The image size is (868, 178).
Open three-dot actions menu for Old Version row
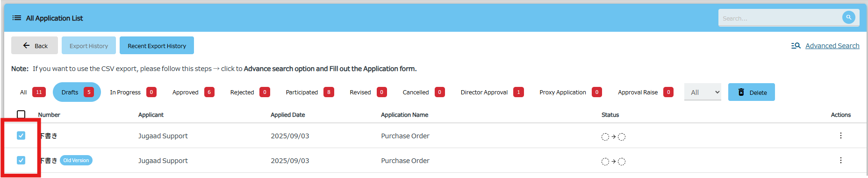click(840, 160)
